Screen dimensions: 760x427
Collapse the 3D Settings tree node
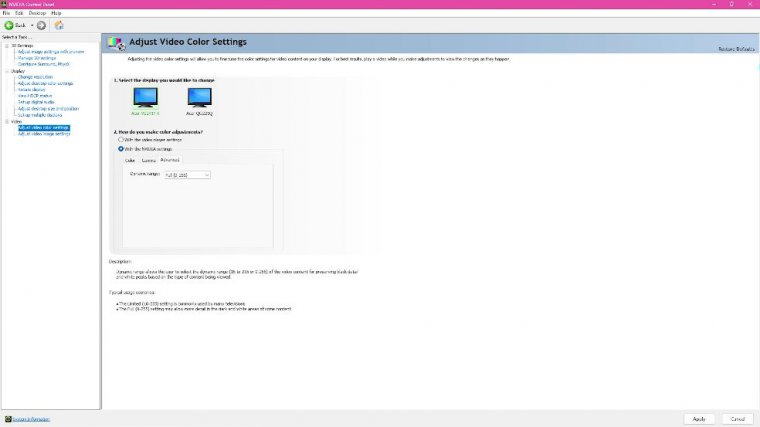5,45
